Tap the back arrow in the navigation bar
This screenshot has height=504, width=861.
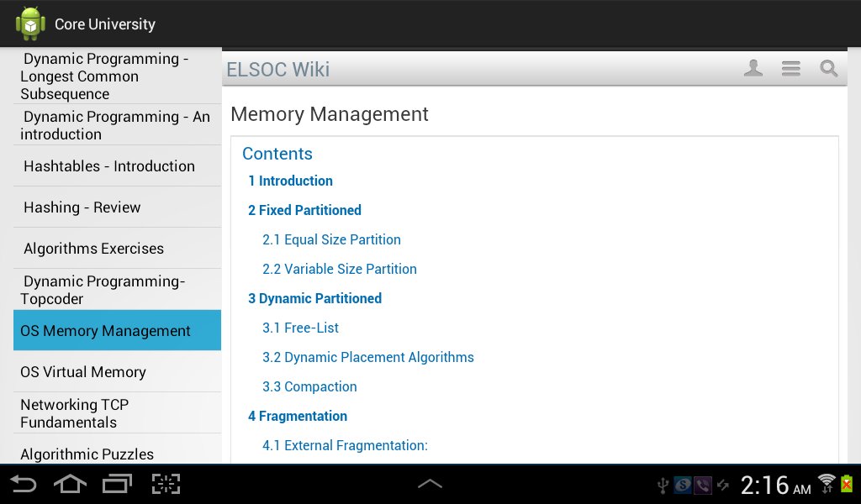point(22,484)
